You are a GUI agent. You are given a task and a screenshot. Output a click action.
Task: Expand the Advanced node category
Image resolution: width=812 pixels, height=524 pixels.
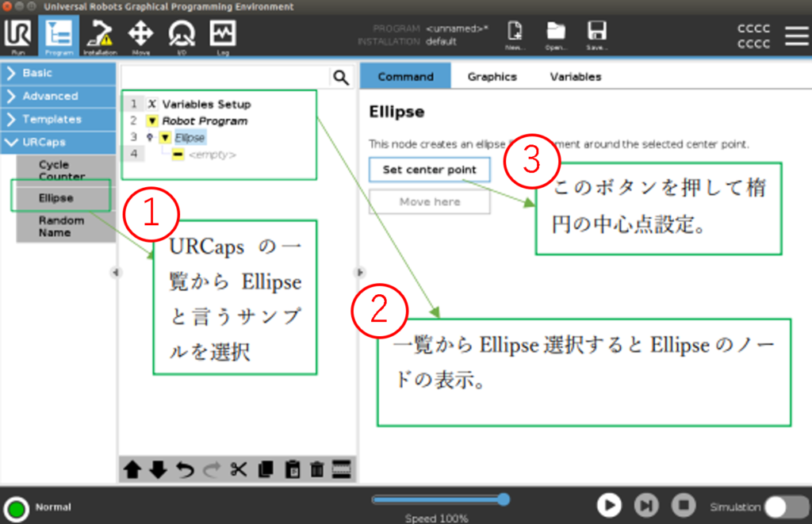point(59,96)
